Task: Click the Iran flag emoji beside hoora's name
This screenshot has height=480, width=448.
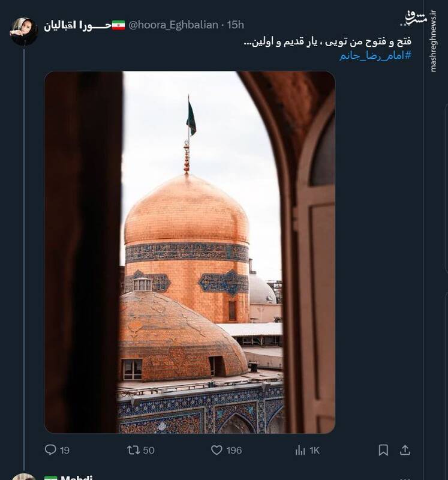Action: click(118, 25)
